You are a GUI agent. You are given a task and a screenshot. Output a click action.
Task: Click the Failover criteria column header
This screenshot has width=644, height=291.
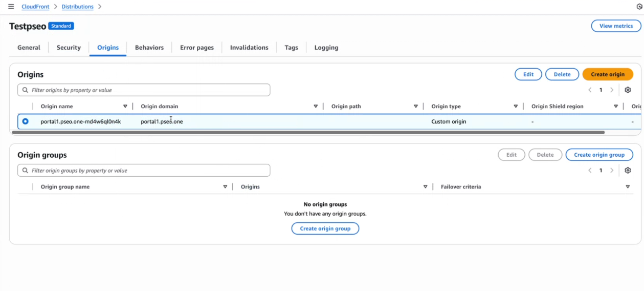(461, 187)
